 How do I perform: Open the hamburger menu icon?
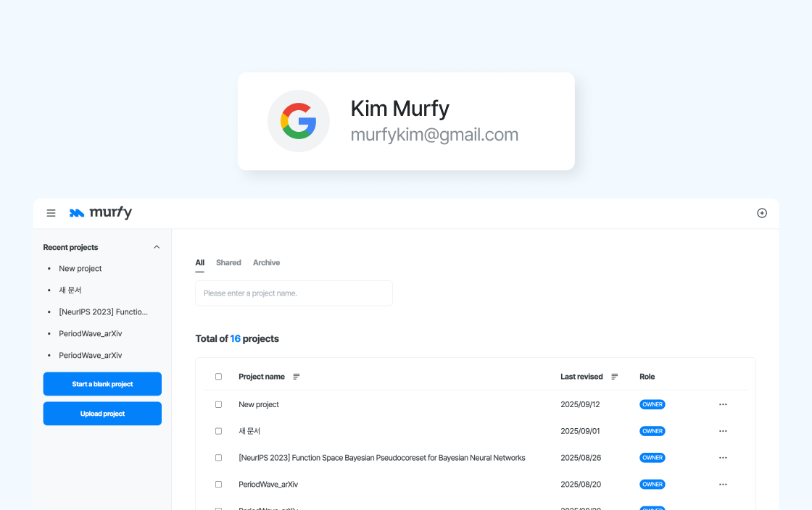coord(51,213)
